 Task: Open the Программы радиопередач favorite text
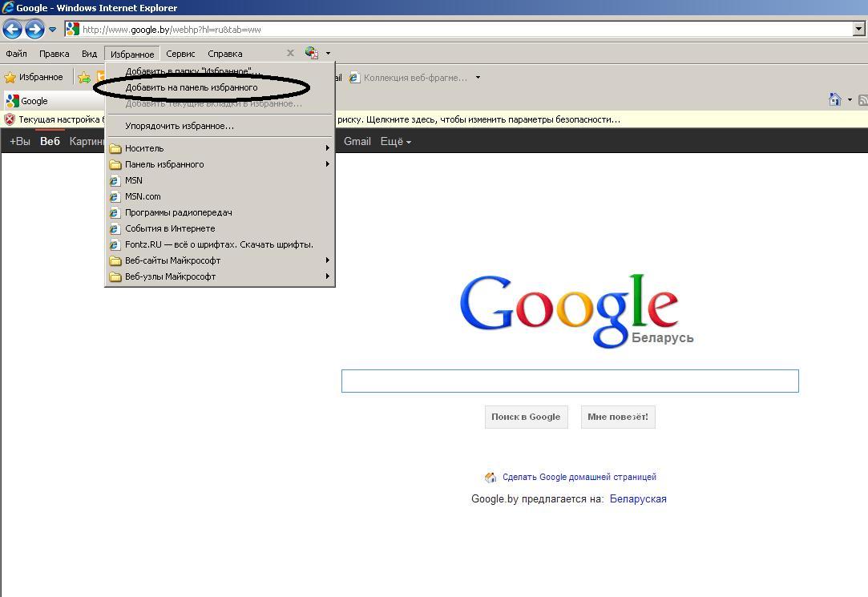178,212
